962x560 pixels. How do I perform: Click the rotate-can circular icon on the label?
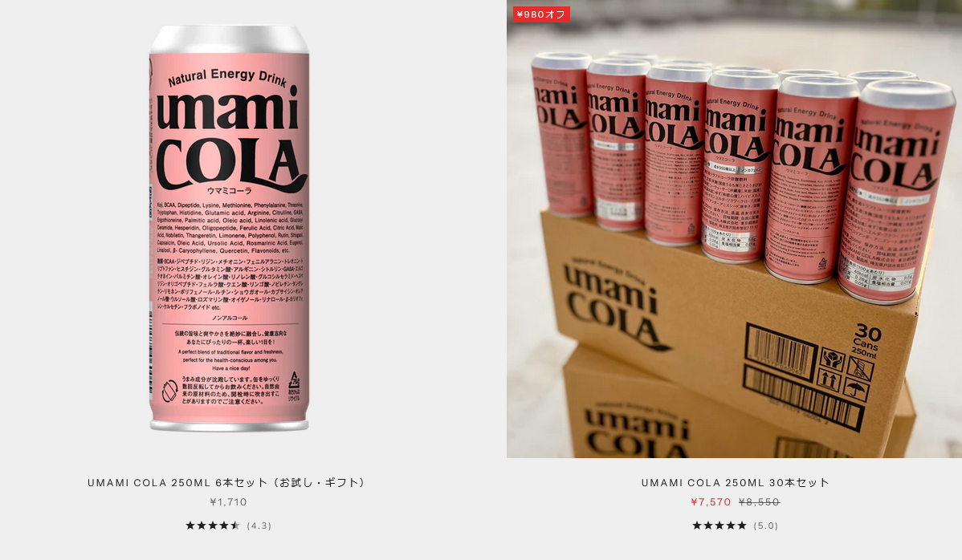(x=170, y=390)
